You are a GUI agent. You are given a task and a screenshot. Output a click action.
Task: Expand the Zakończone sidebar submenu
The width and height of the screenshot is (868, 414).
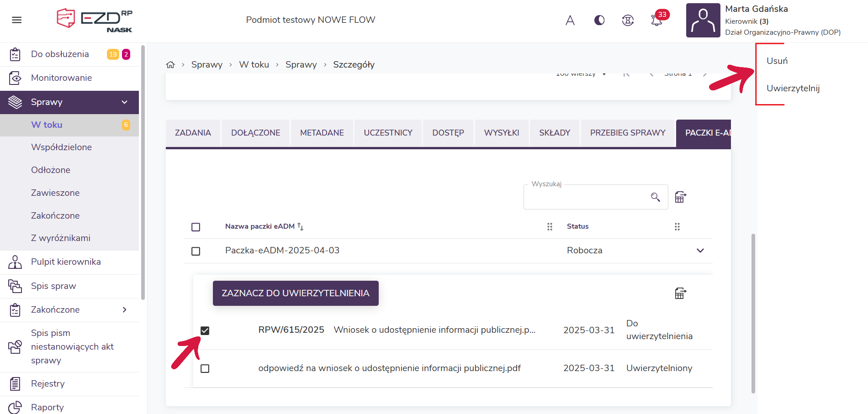pos(124,310)
